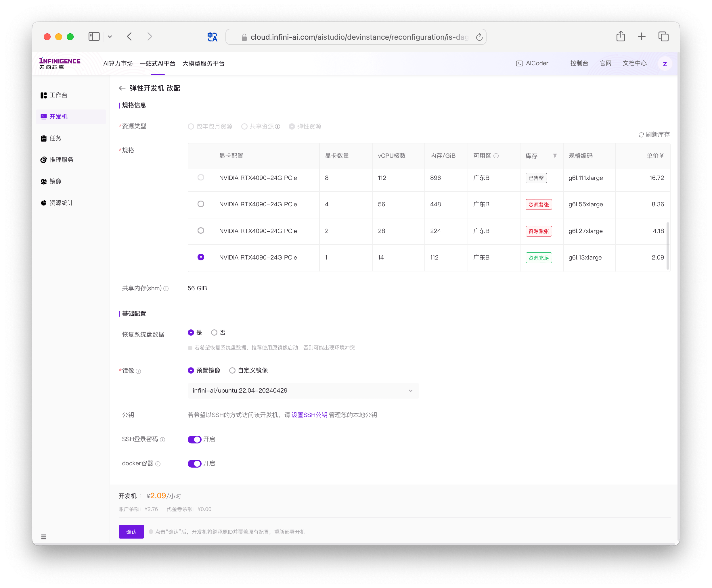Click the info icon next to 镜像
The image size is (712, 588).
pyautogui.click(x=138, y=371)
